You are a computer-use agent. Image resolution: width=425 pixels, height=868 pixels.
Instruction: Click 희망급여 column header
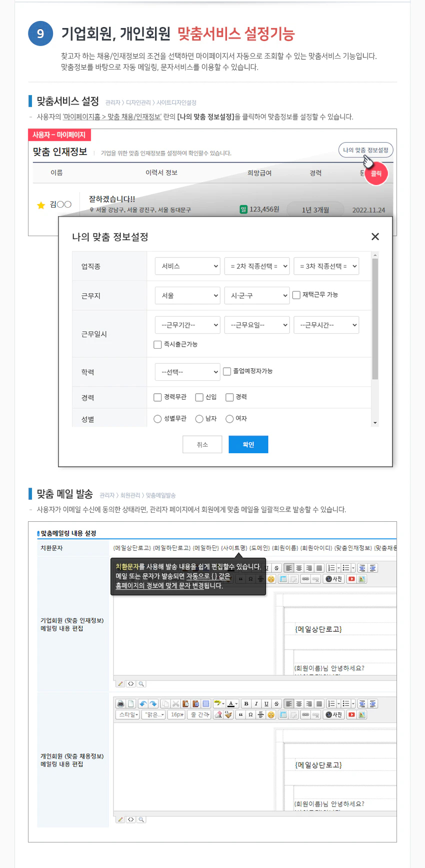(259, 173)
